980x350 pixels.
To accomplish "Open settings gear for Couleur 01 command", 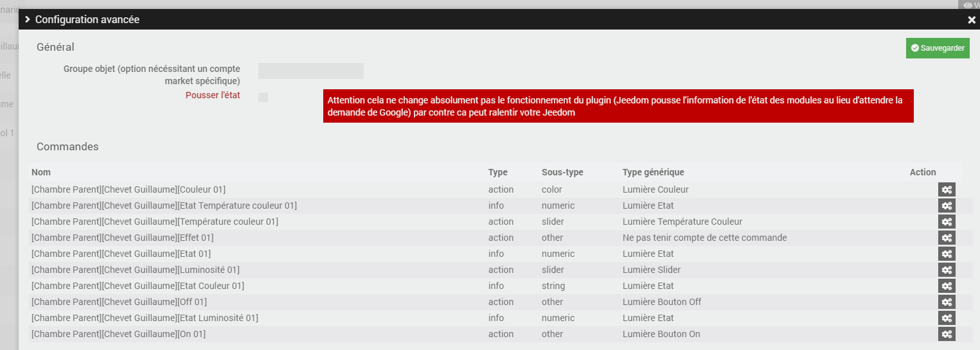I will click(x=947, y=189).
